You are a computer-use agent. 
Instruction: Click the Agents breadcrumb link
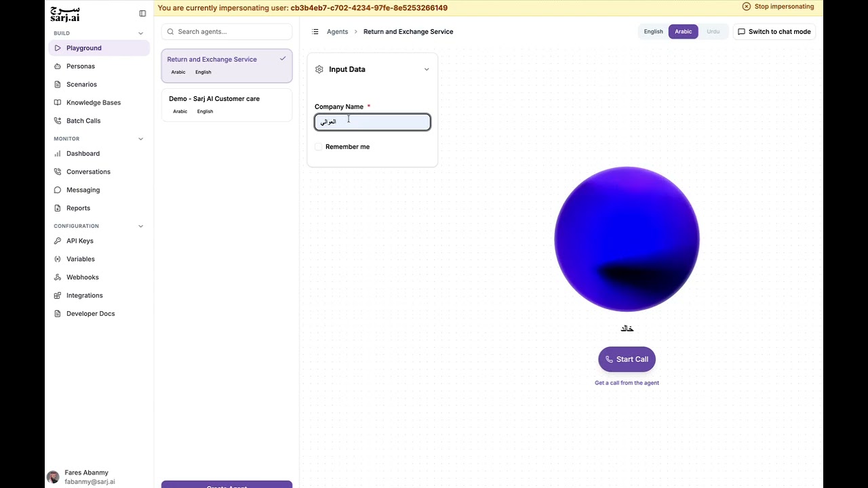pyautogui.click(x=337, y=32)
